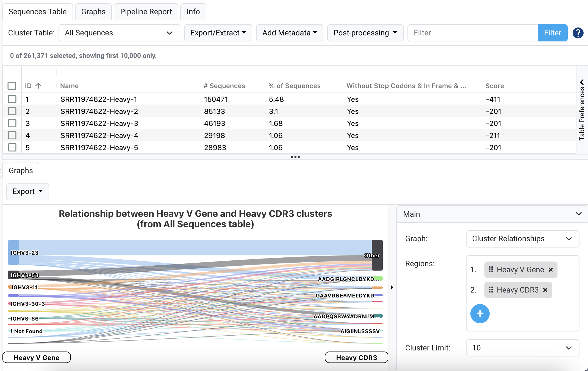Click the 85133 sequences cell
This screenshot has width=588, height=371.
(x=215, y=111)
